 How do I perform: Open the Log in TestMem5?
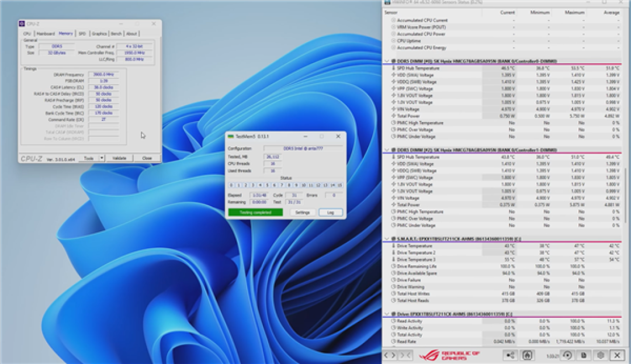click(330, 212)
